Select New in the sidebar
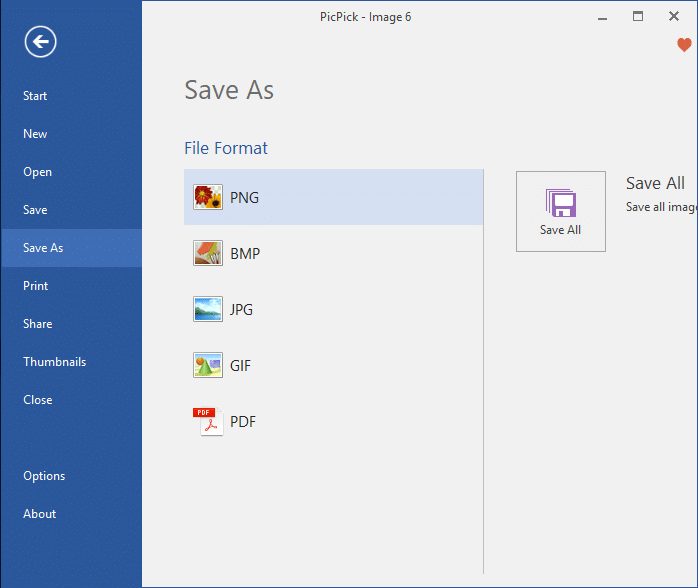698x588 pixels. 35,134
